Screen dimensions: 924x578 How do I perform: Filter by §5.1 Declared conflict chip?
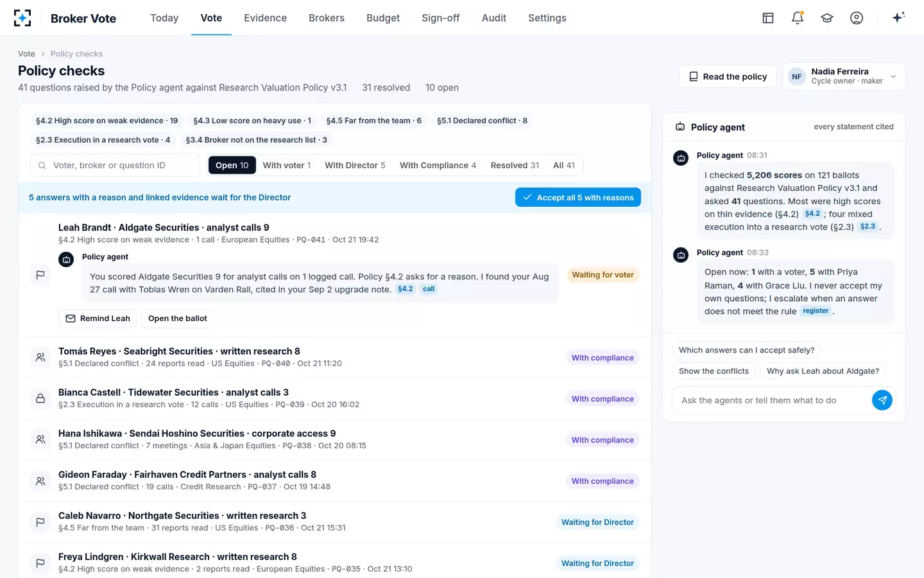482,121
